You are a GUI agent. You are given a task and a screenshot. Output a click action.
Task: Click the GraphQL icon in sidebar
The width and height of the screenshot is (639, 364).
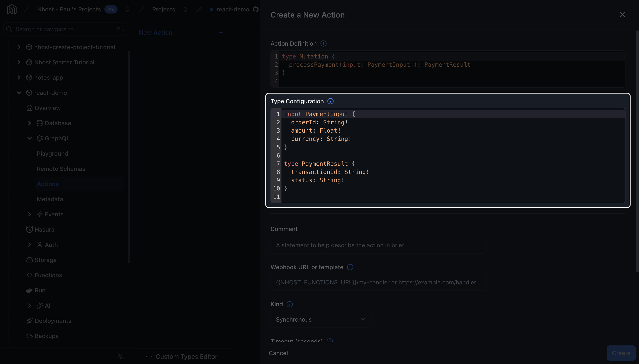coord(40,138)
